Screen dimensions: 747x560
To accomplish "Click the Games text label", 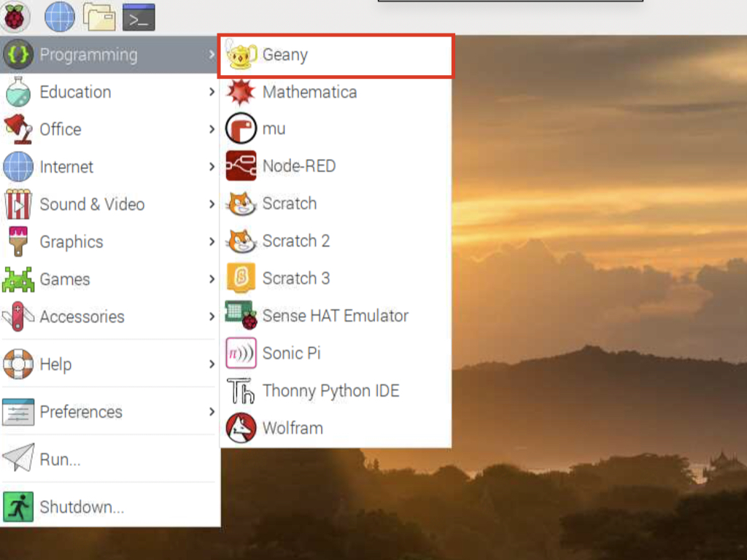I will click(x=65, y=279).
